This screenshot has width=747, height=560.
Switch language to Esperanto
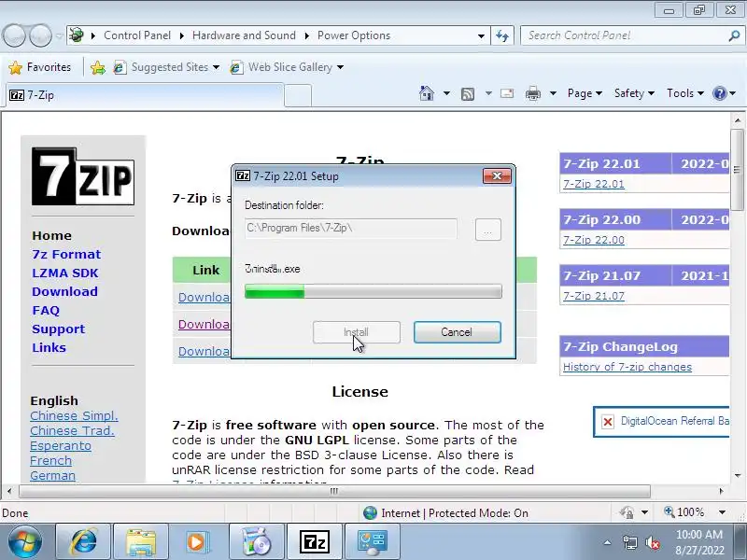pyautogui.click(x=61, y=446)
